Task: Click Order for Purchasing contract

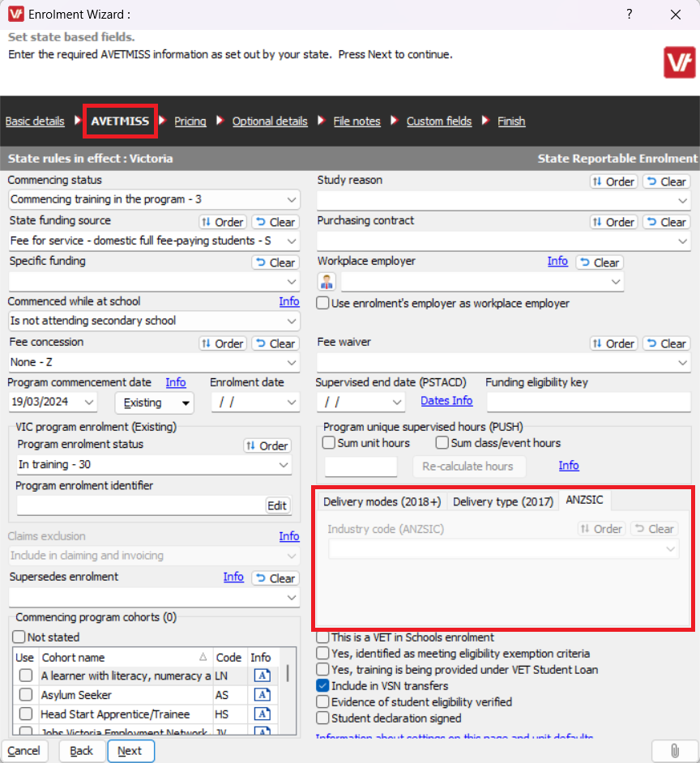Action: point(614,223)
